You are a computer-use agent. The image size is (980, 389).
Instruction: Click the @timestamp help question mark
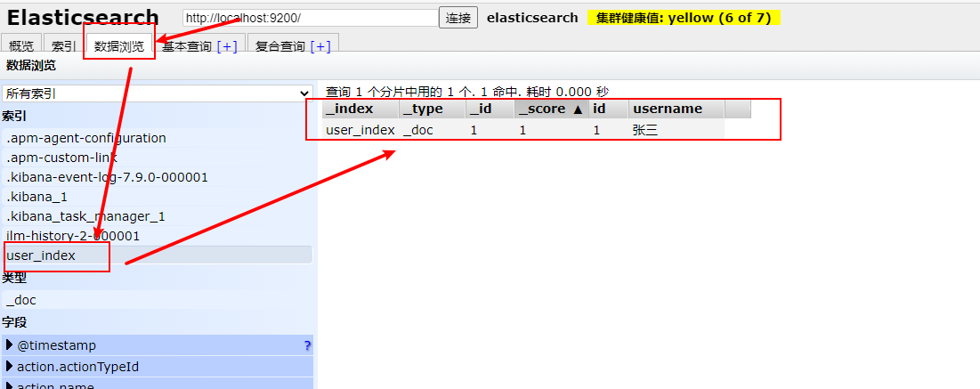307,346
